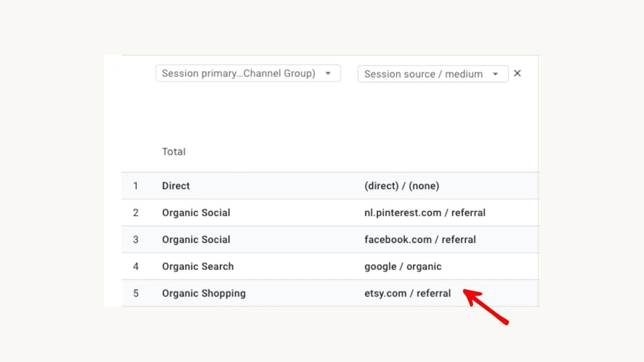
Task: Click row number 1
Action: 135,186
